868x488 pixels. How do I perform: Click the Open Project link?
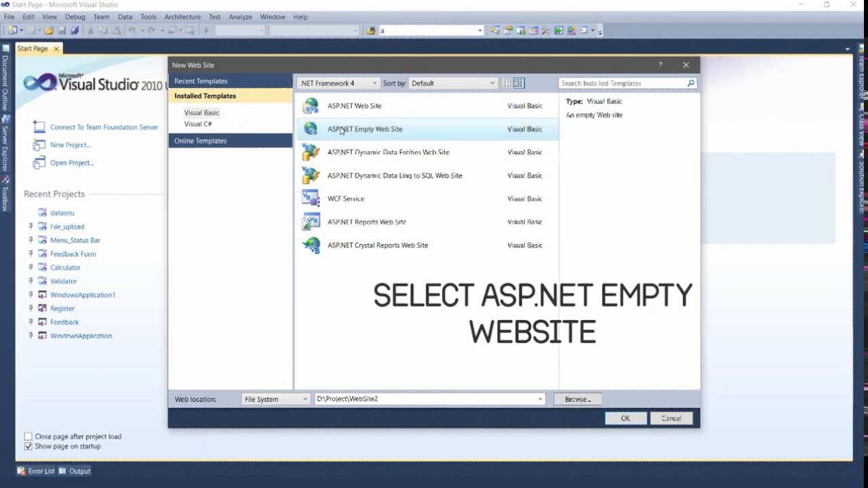(72, 163)
